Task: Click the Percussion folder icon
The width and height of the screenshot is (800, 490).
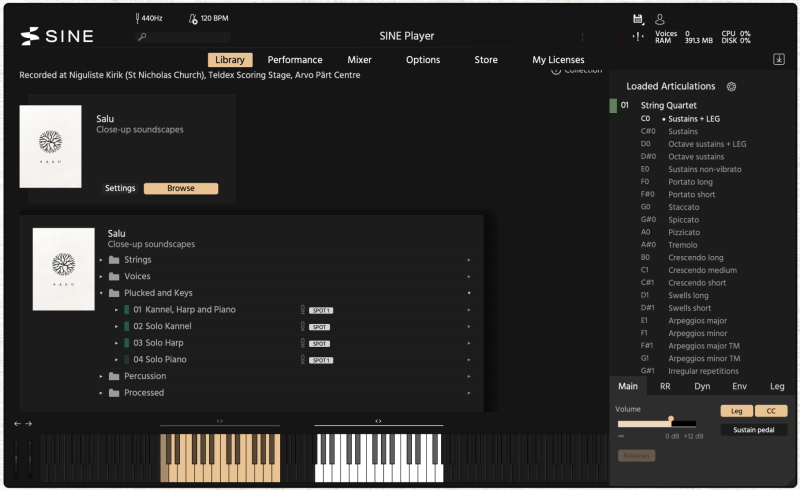Action: pyautogui.click(x=114, y=376)
